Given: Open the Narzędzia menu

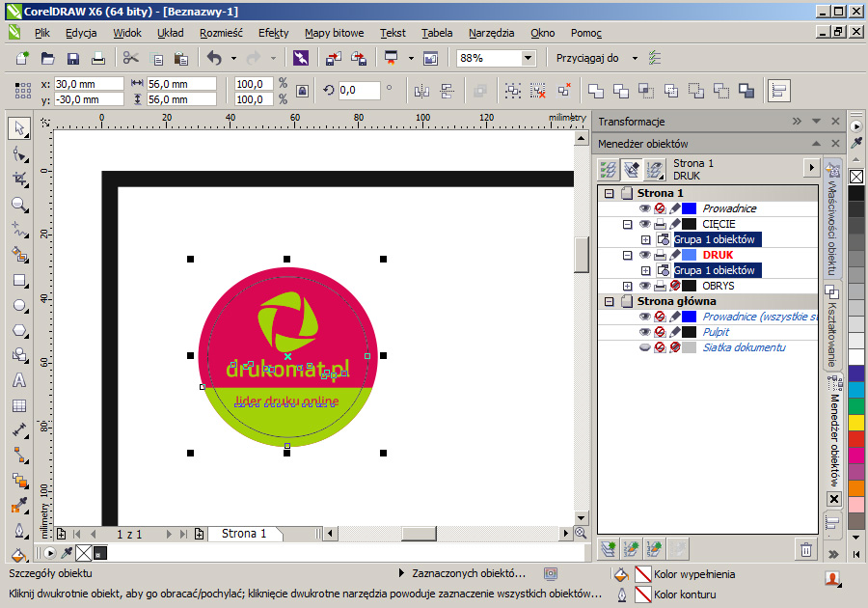Looking at the screenshot, I should pyautogui.click(x=492, y=33).
